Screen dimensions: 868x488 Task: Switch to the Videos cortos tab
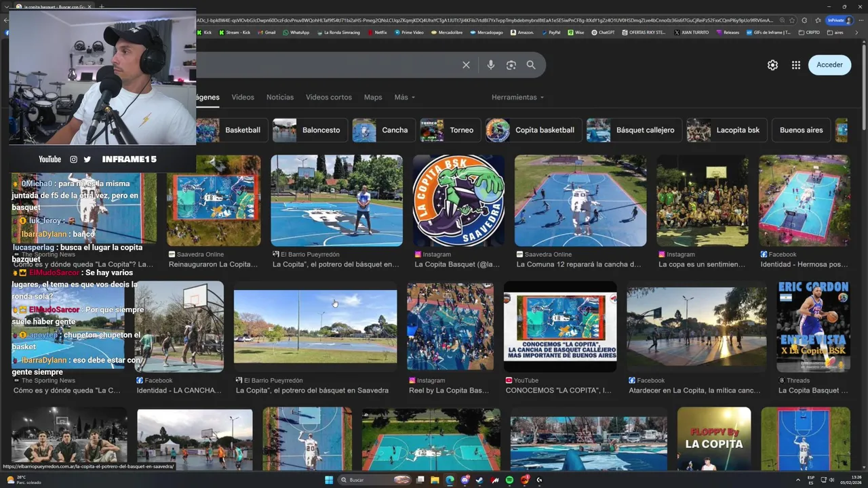[x=329, y=97]
